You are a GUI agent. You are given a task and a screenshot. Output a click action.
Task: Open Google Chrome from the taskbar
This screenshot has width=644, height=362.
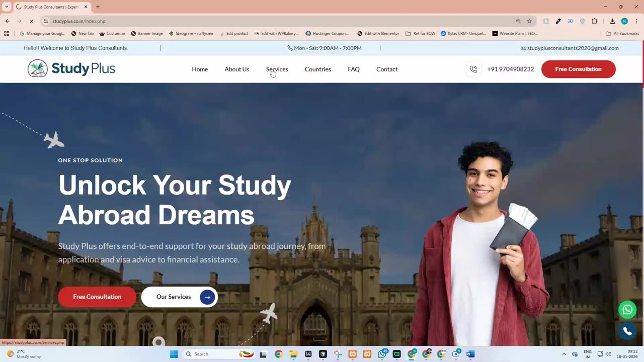coord(278,354)
